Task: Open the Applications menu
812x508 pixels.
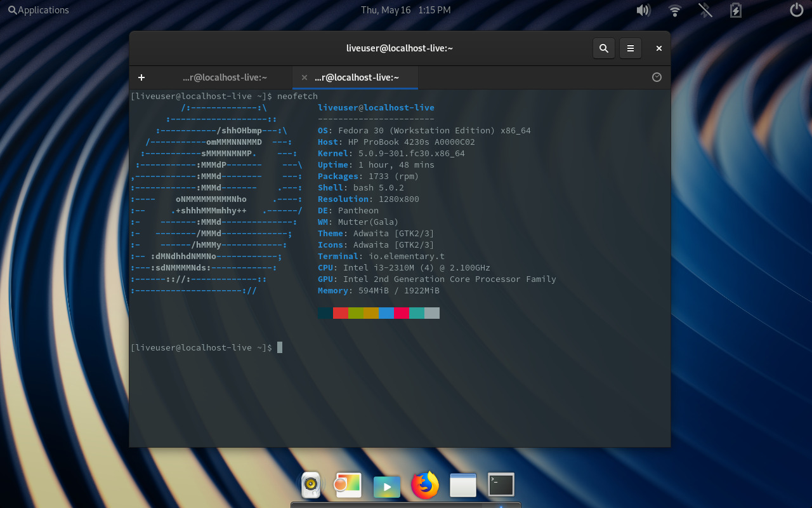Action: [38, 10]
